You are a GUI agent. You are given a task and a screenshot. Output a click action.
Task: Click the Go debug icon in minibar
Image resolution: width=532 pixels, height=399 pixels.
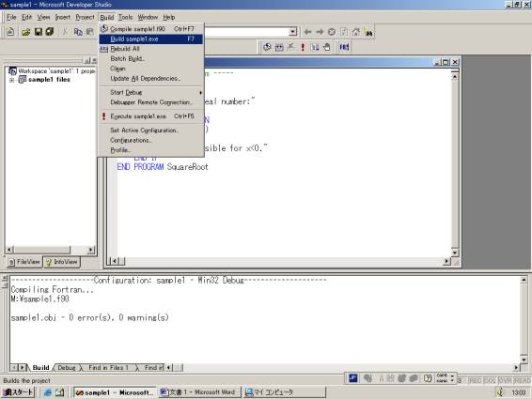tap(315, 47)
